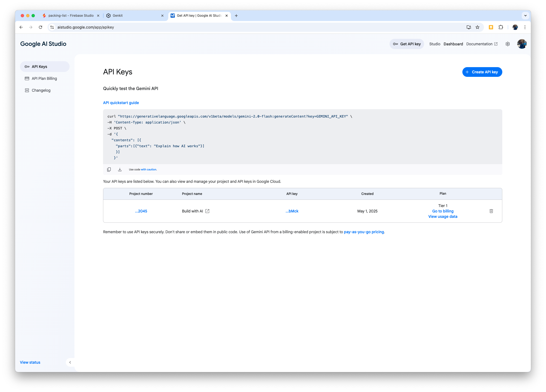Open the settings gear in AI Studio header
The image size is (546, 392).
tap(508, 44)
